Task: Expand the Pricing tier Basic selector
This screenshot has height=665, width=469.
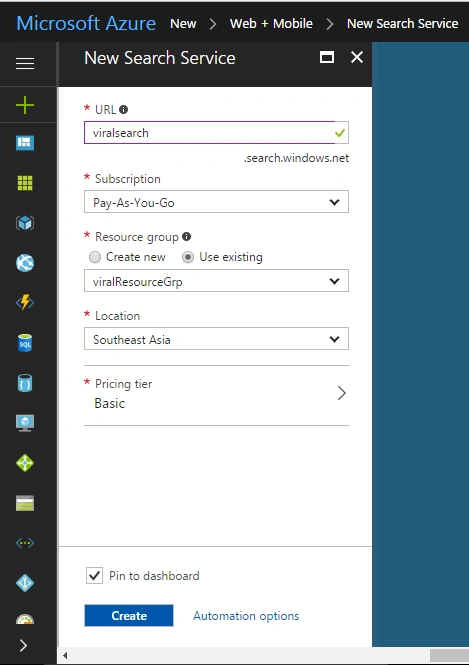Action: coord(216,394)
